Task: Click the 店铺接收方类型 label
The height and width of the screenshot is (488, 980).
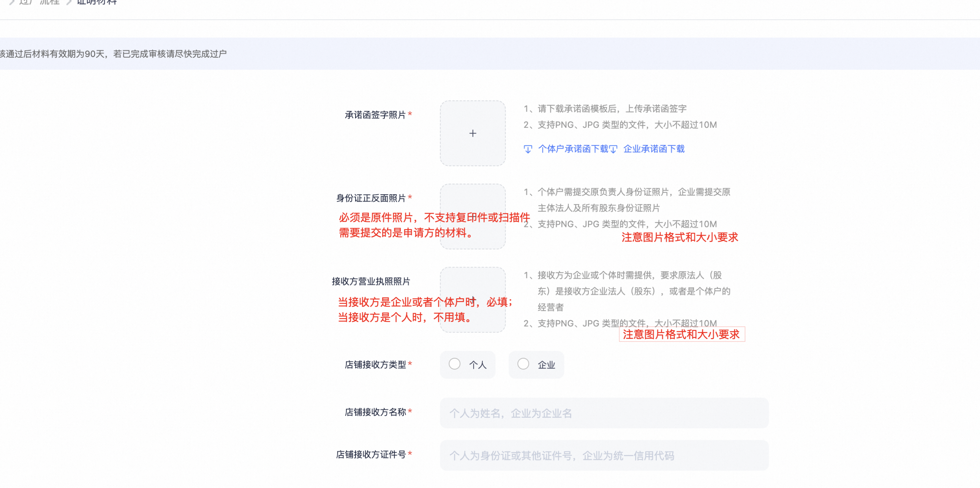Action: (x=375, y=364)
